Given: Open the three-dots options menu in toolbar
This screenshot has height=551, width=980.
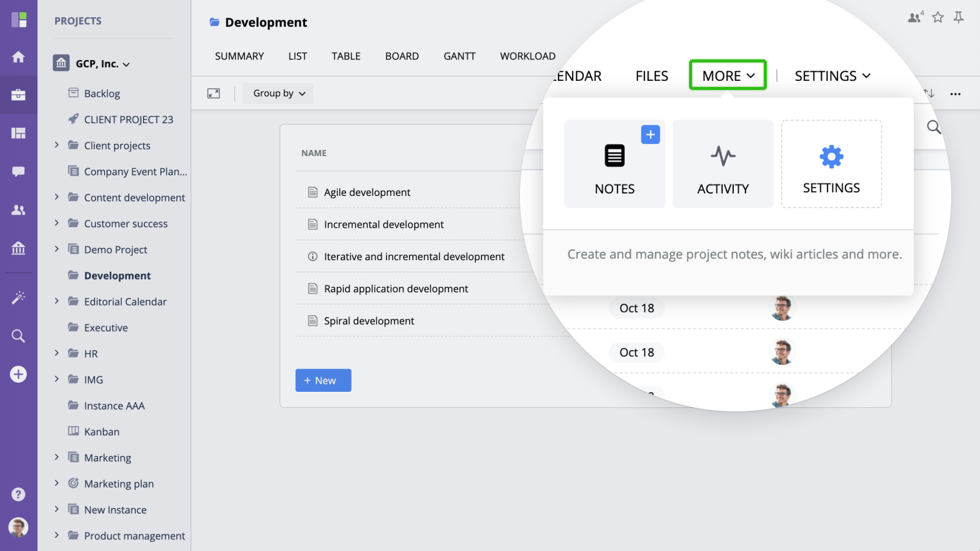Looking at the screenshot, I should [956, 94].
